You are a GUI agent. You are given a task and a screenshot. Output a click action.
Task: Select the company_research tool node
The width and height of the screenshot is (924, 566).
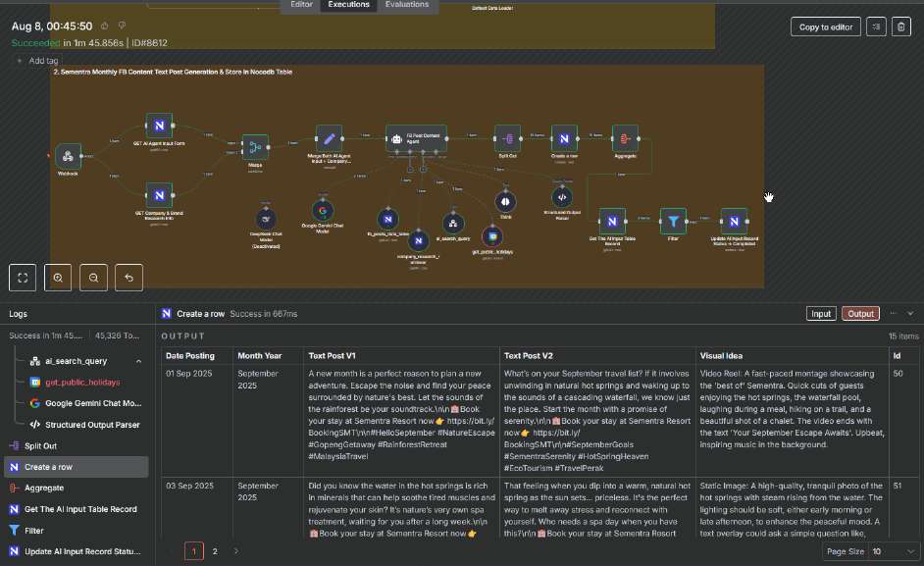coord(419,240)
